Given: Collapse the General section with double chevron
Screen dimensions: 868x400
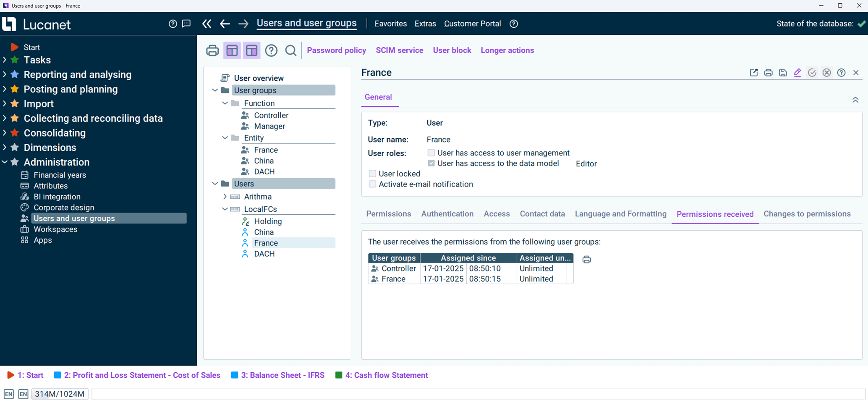Looking at the screenshot, I should [x=855, y=100].
